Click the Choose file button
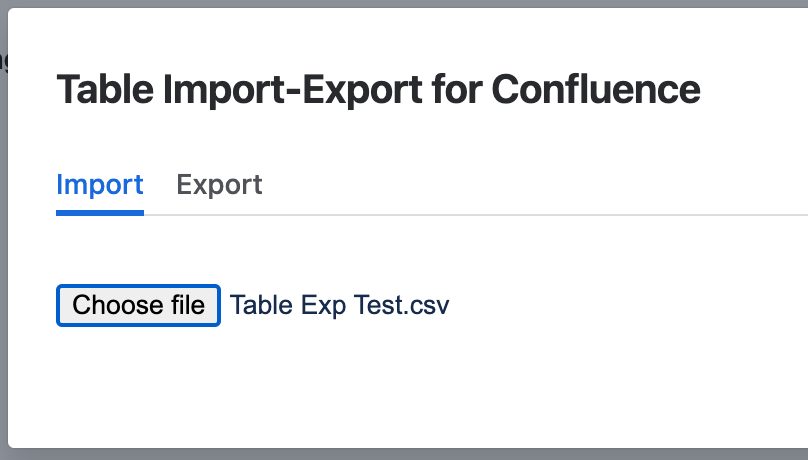The image size is (808, 460). point(138,305)
